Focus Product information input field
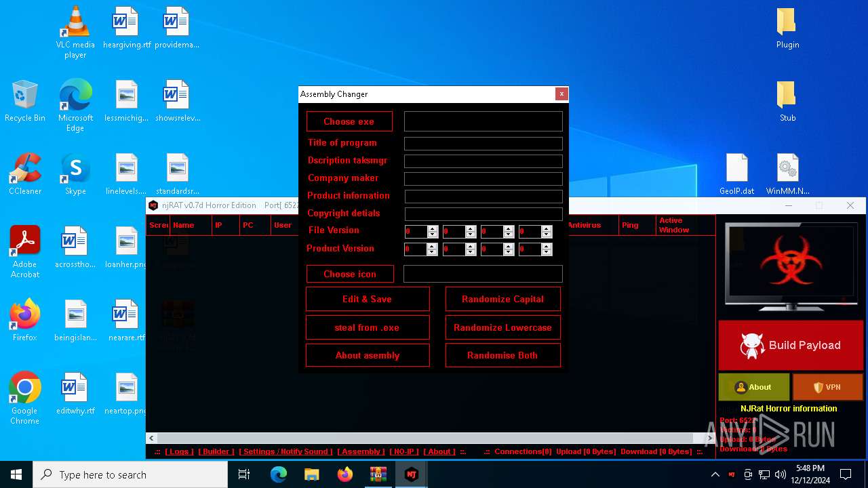This screenshot has height=488, width=868. point(484,197)
